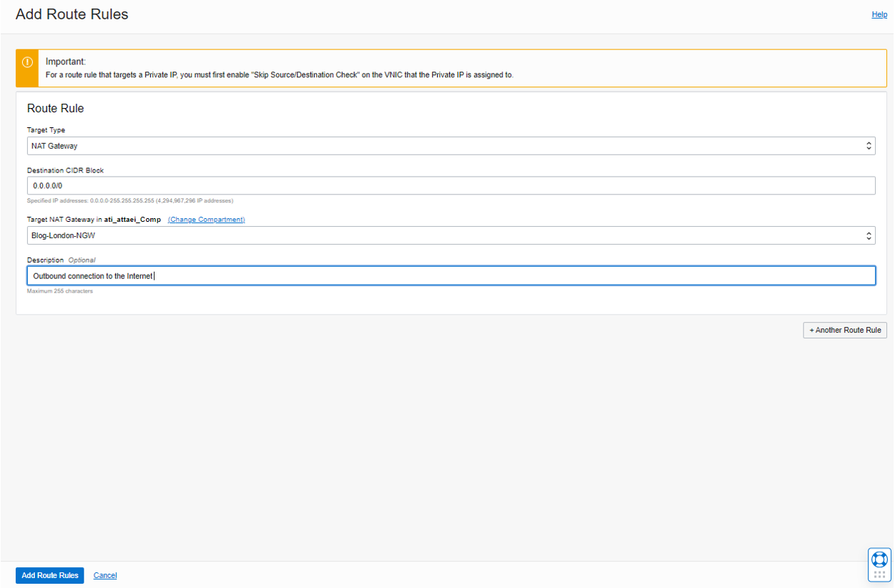Click the life ring support icon
Viewport: 895px width, 588px height.
click(x=879, y=559)
